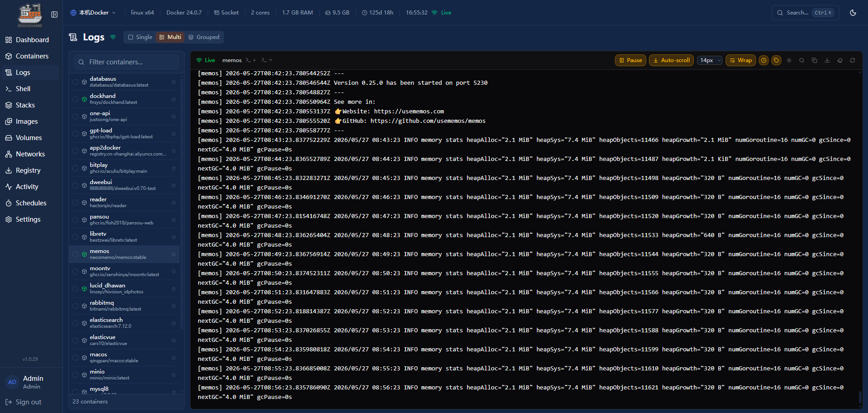
Task: Open log search magnifier icon
Action: [802, 60]
